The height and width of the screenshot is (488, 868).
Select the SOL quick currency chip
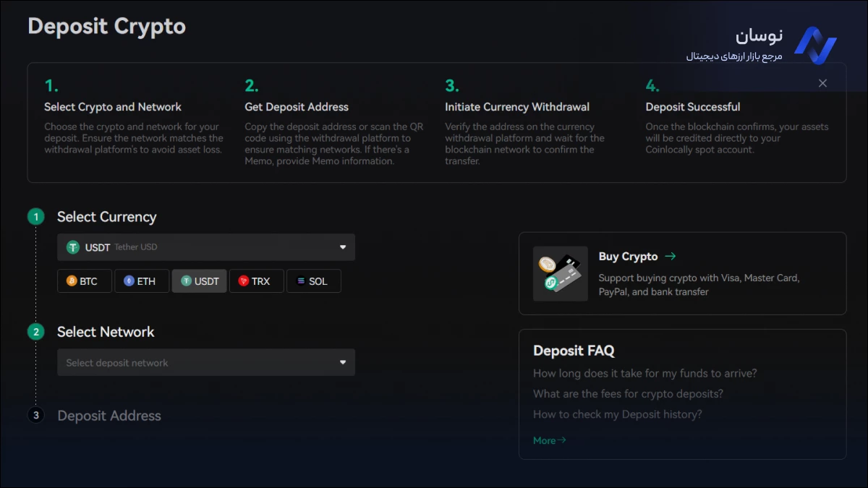pos(314,281)
